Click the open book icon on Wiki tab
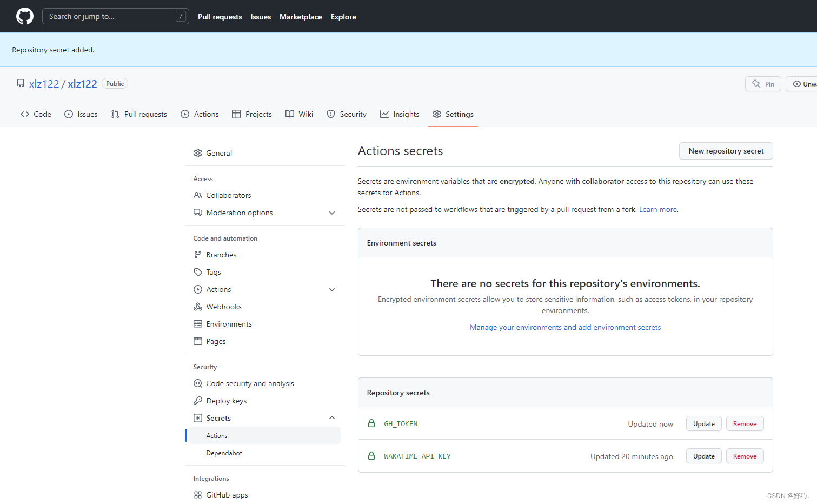 (x=290, y=114)
